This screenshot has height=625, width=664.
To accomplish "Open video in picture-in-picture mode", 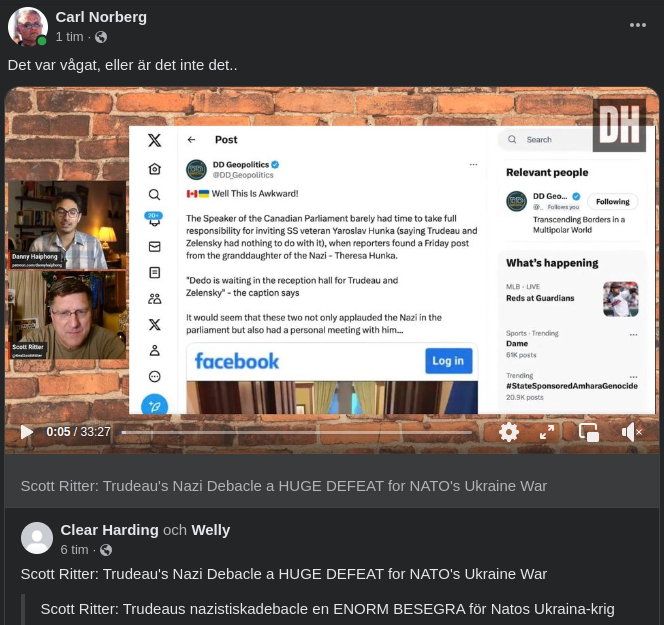I will [589, 432].
